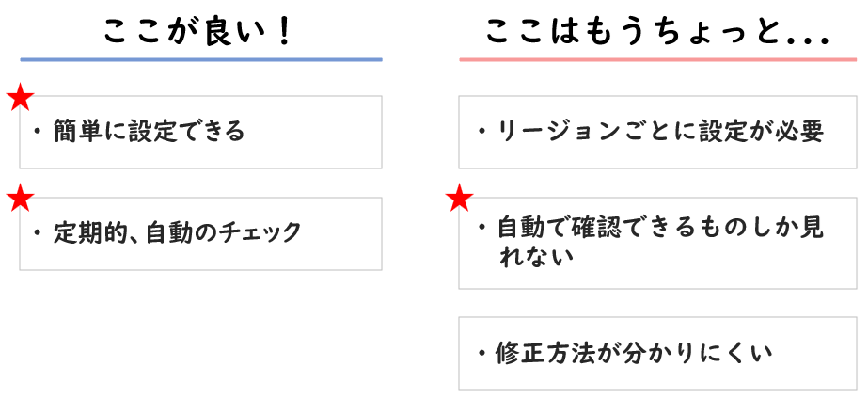This screenshot has height=399, width=868.
Task: Select the blue underline below ここが良い！
Action: 201,59
